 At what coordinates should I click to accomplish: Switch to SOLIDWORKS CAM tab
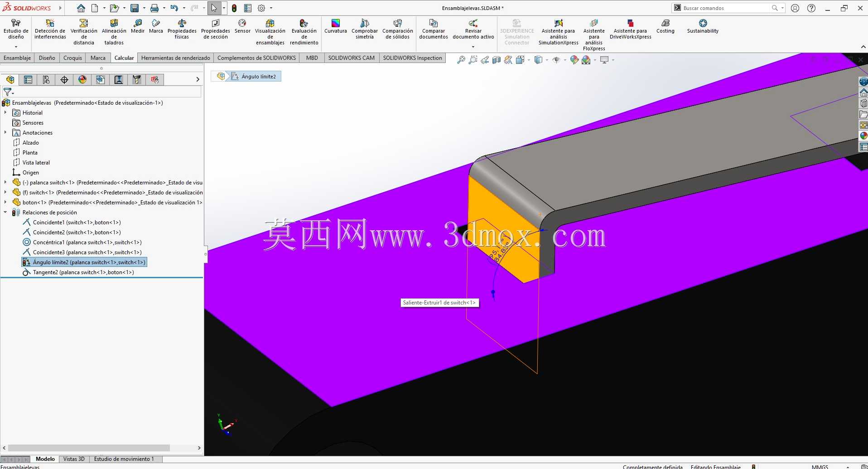(351, 58)
